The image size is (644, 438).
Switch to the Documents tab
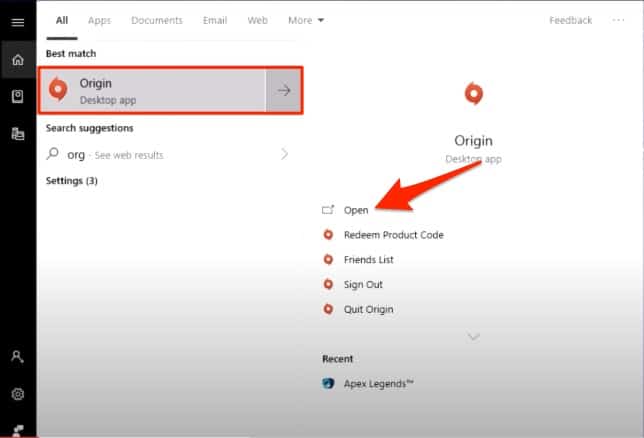[157, 20]
